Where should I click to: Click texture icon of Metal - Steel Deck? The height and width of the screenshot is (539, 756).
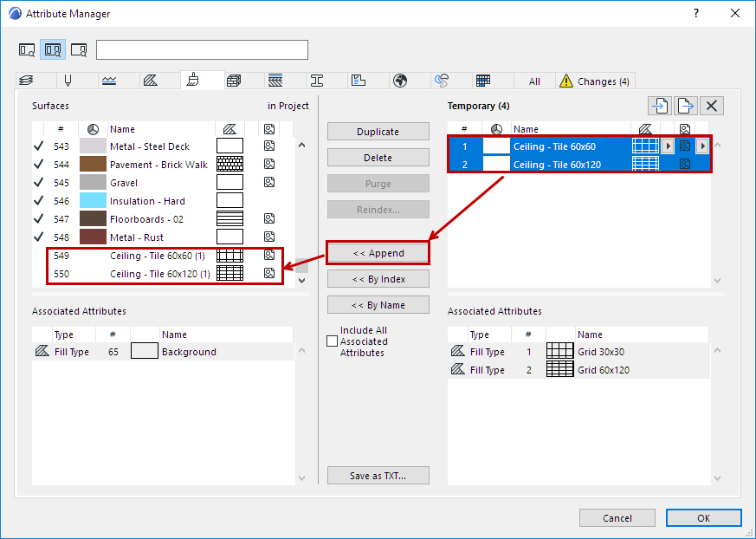[269, 146]
